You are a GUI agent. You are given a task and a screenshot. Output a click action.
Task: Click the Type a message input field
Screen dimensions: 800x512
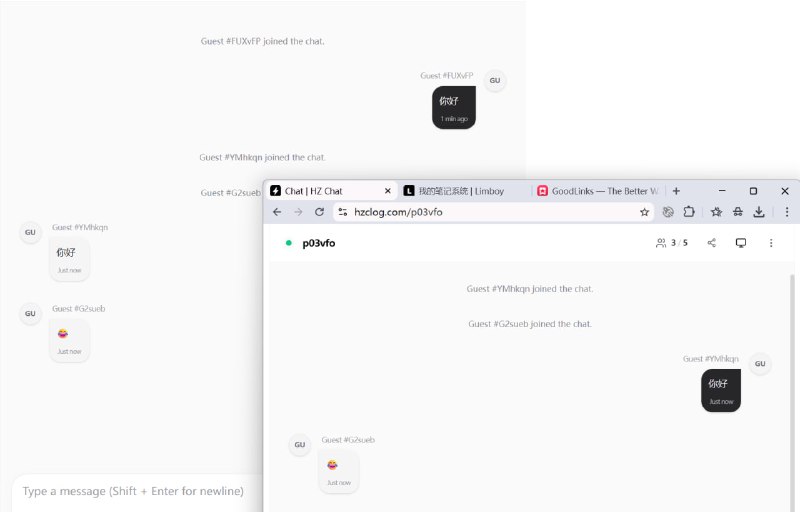(135, 491)
